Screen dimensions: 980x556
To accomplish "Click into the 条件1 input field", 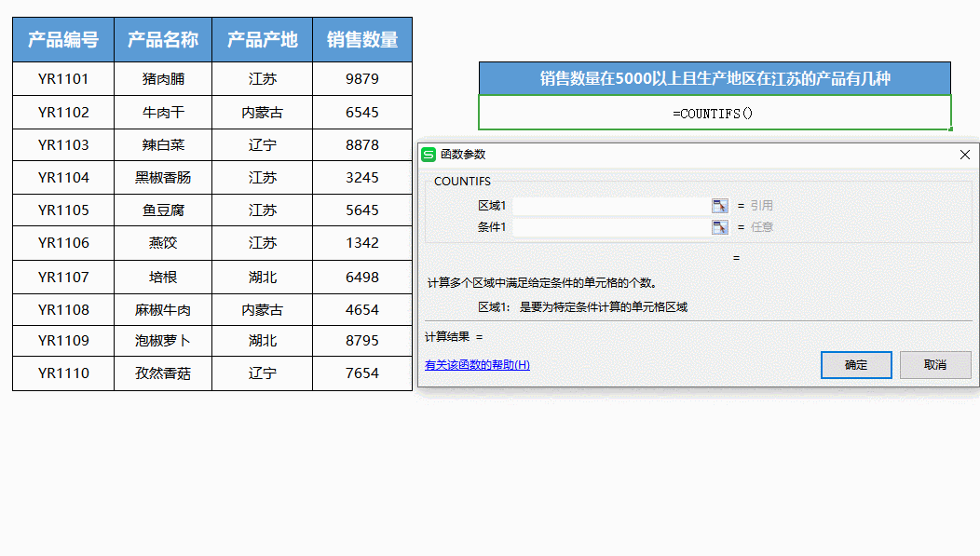I will (611, 226).
